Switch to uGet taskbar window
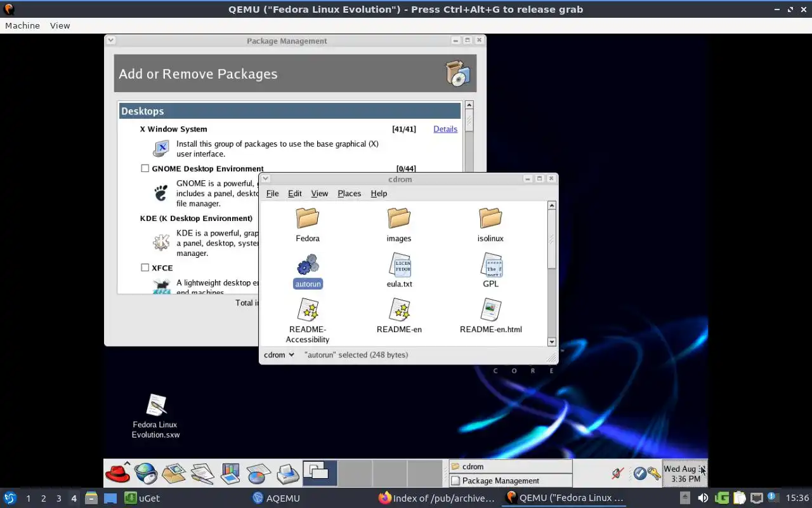The height and width of the screenshot is (508, 812). point(143,498)
